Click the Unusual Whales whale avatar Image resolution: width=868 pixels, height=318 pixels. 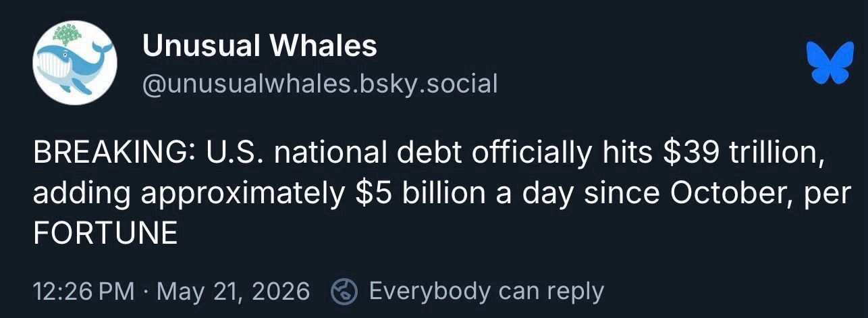point(75,62)
